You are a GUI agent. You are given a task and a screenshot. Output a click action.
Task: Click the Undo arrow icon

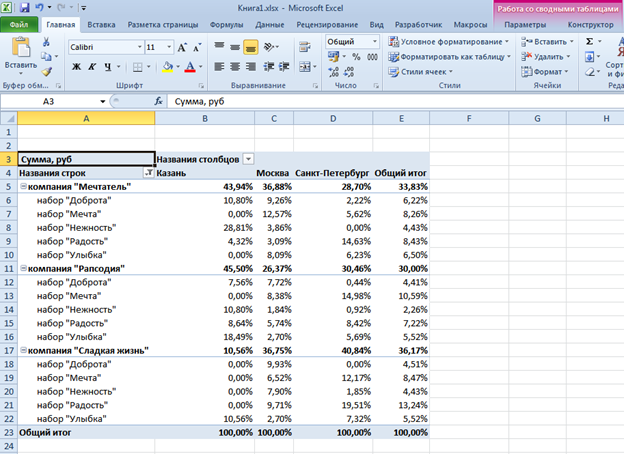37,7
